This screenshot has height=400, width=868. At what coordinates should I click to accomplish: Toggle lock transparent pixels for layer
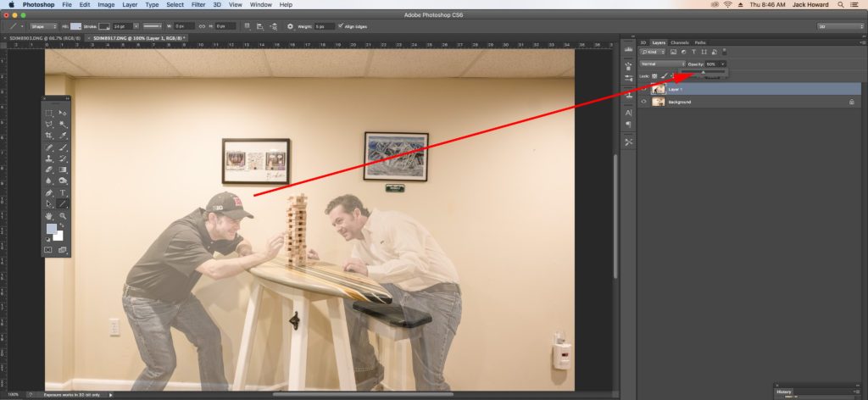pyautogui.click(x=654, y=75)
